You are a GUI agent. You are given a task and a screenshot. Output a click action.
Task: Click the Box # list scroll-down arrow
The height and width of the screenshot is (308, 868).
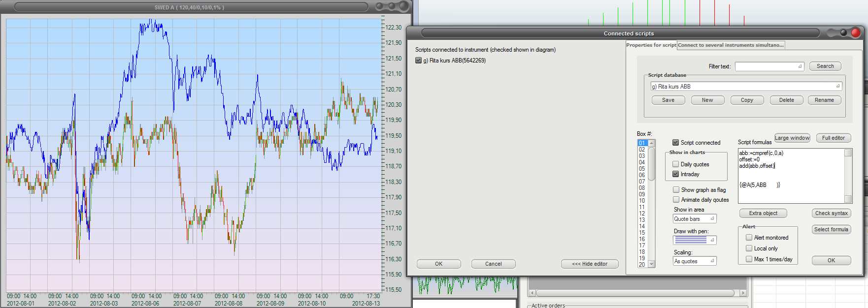point(652,264)
